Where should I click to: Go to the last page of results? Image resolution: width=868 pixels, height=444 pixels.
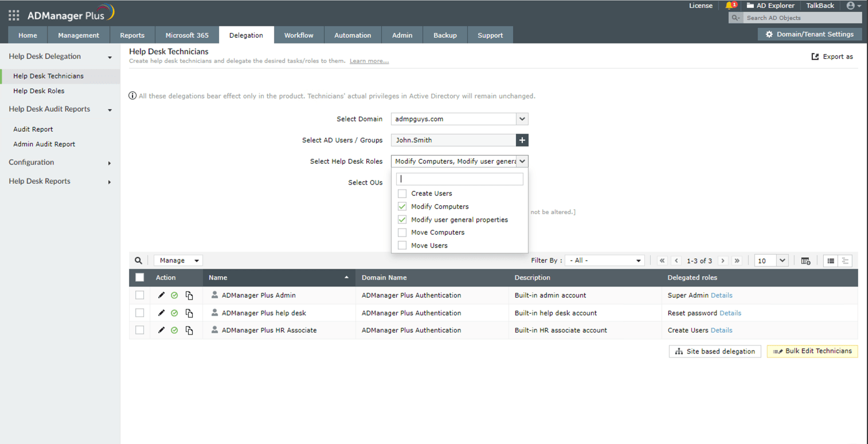coord(737,261)
